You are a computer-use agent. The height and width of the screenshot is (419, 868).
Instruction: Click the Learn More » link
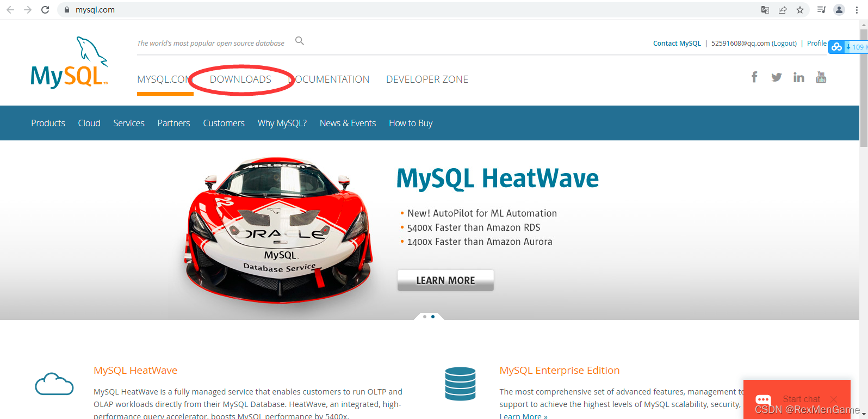point(523,416)
